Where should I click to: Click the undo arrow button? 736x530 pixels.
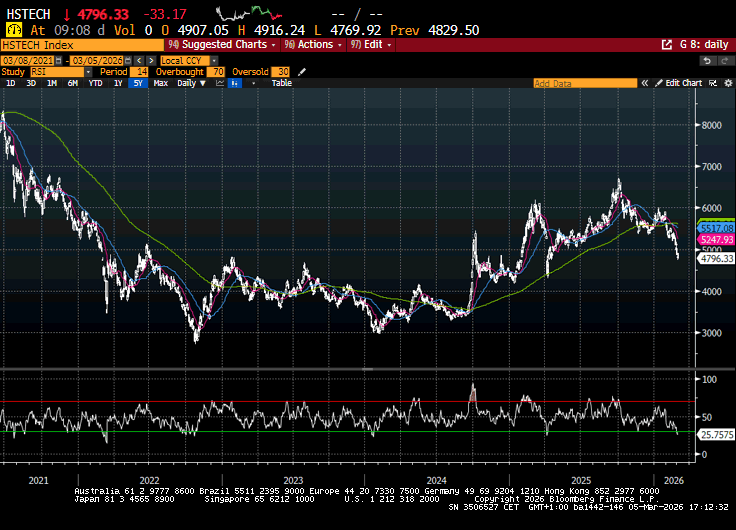706,61
